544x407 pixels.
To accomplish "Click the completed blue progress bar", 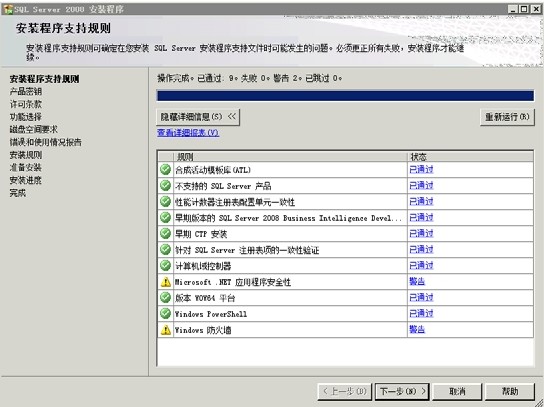I will [x=345, y=96].
